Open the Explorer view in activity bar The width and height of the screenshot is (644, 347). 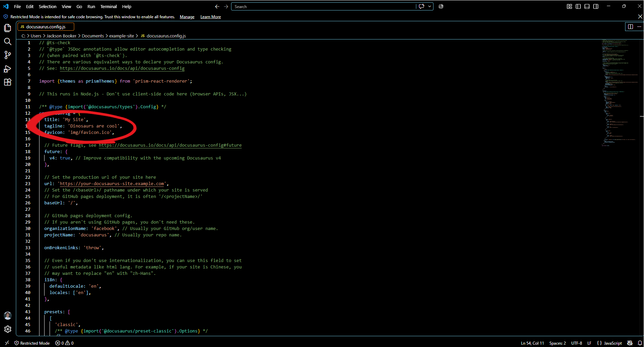coord(7,28)
